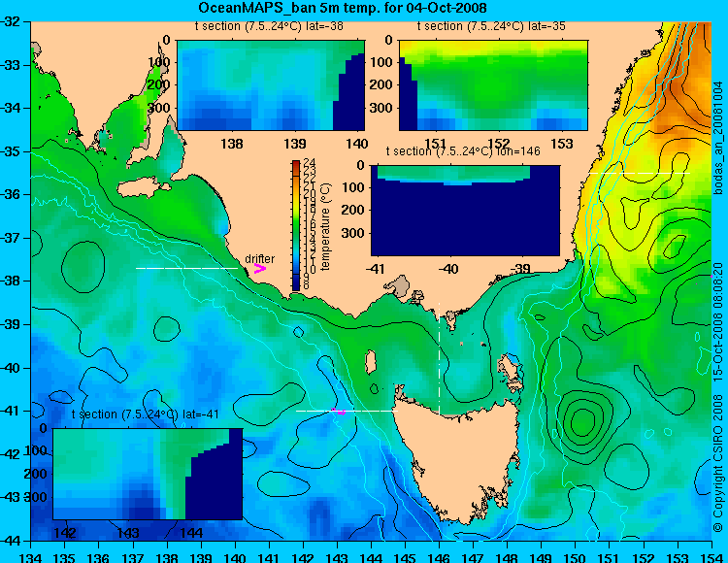The height and width of the screenshot is (563, 728).
Task: Click the 152 tick label of lat=-35 inset
Action: 499,144
